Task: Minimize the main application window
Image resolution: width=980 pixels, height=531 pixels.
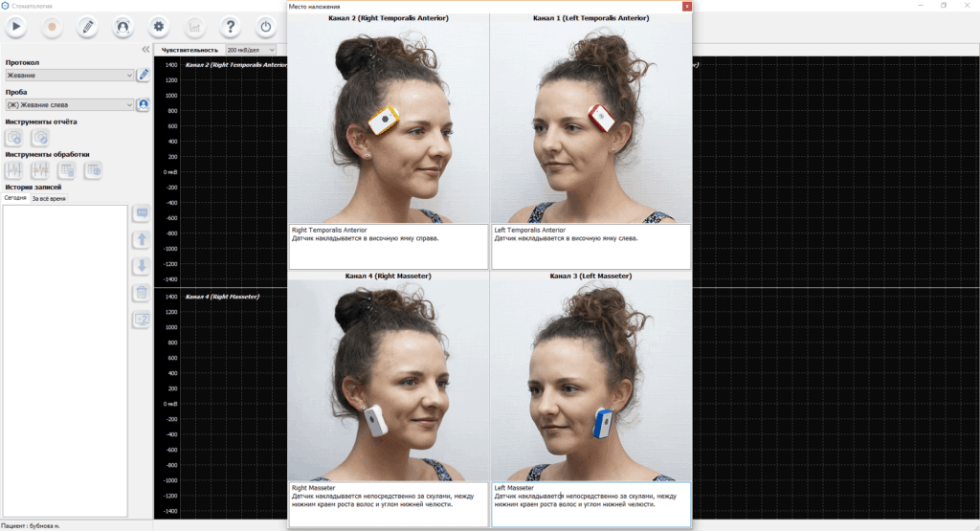Action: tap(920, 6)
